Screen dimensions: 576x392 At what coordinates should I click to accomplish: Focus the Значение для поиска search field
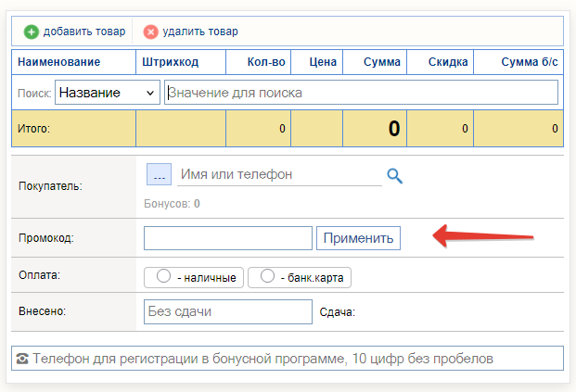point(361,93)
